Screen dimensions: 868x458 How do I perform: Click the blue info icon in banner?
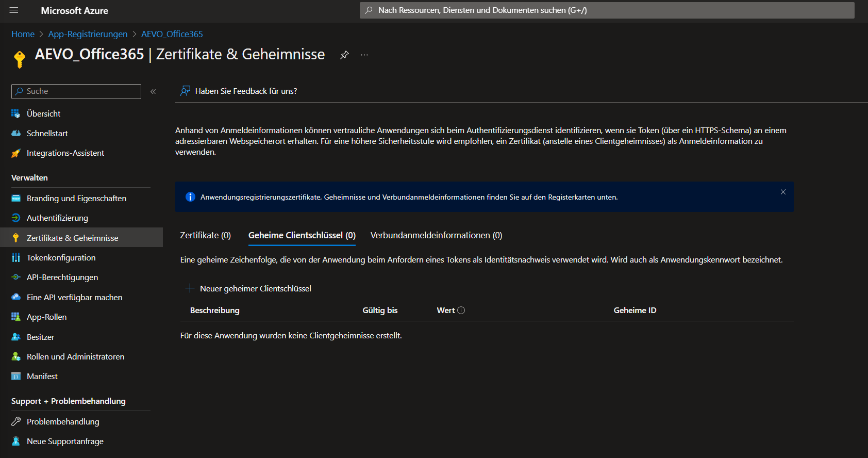(190, 197)
